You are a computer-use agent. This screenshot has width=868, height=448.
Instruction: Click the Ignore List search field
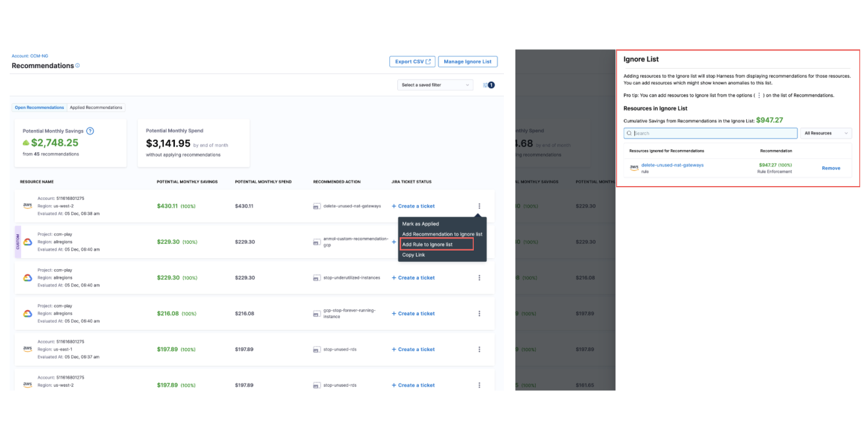click(x=710, y=133)
